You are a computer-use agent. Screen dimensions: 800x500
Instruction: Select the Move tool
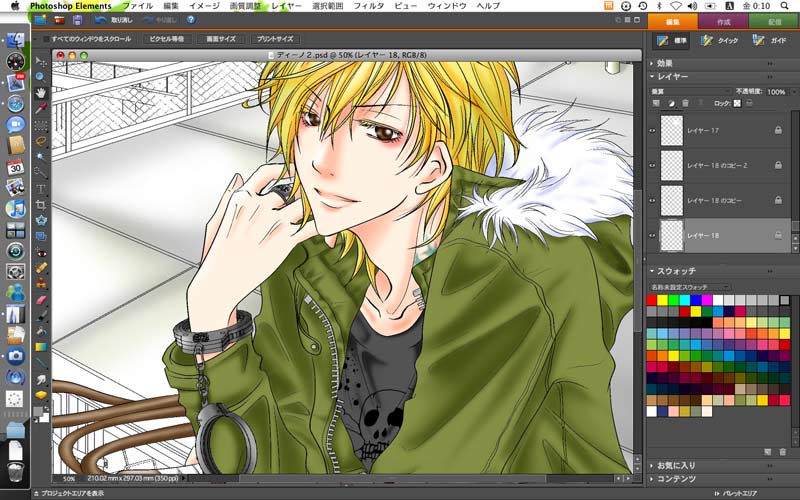41,62
